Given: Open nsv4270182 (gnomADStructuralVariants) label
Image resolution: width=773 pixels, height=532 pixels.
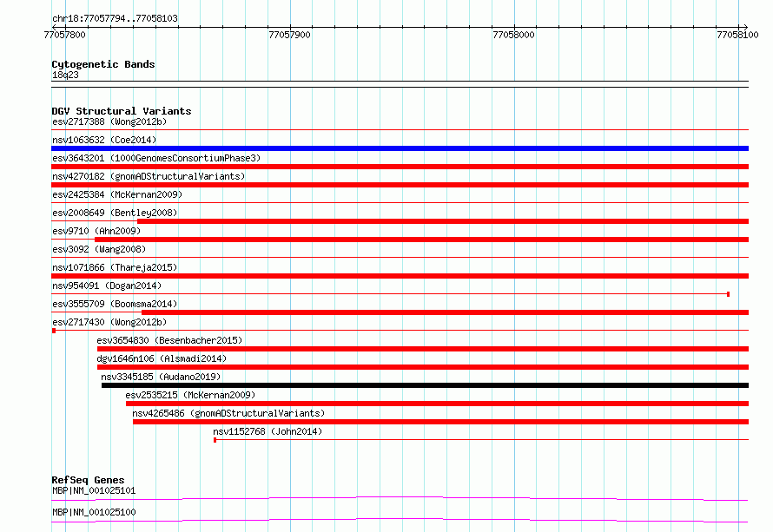Looking at the screenshot, I should click(x=149, y=176).
